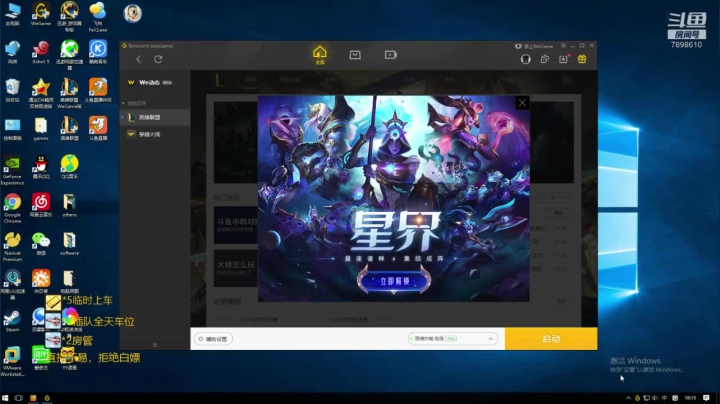720x404 pixels.
Task: Open 英雄联盟 WeGame版 desktop shortcut
Action: click(69, 94)
